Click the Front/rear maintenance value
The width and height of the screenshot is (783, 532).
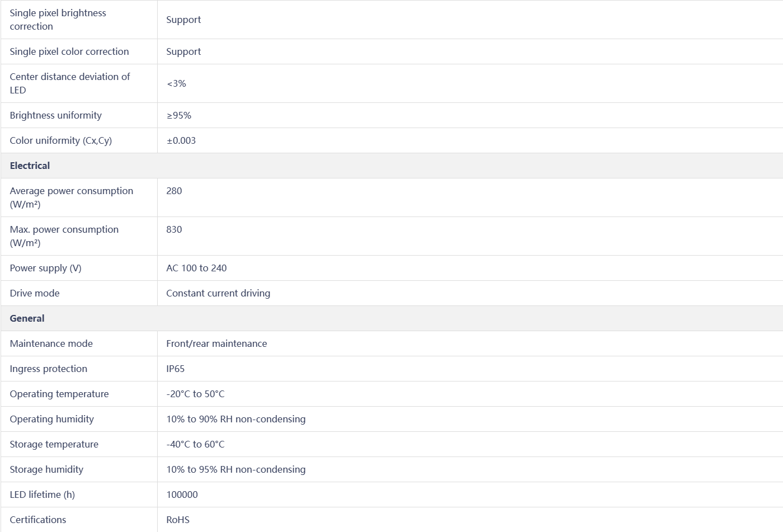(216, 343)
